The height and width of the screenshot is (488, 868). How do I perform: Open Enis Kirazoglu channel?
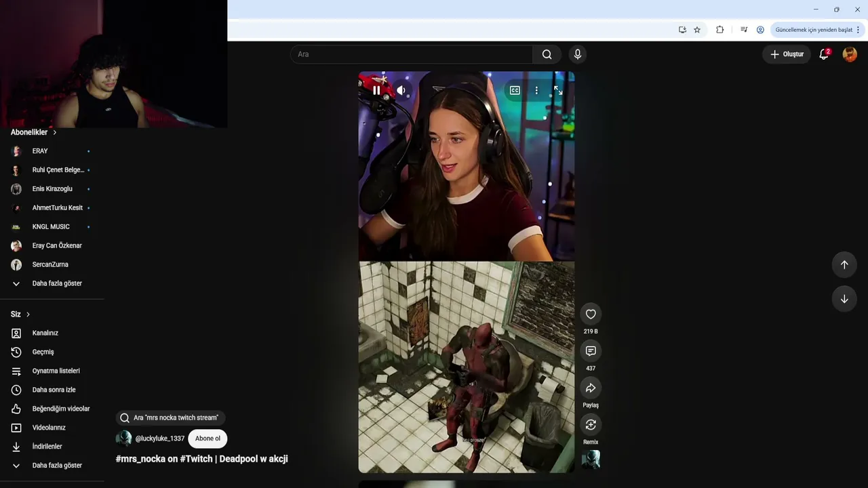[x=52, y=189]
